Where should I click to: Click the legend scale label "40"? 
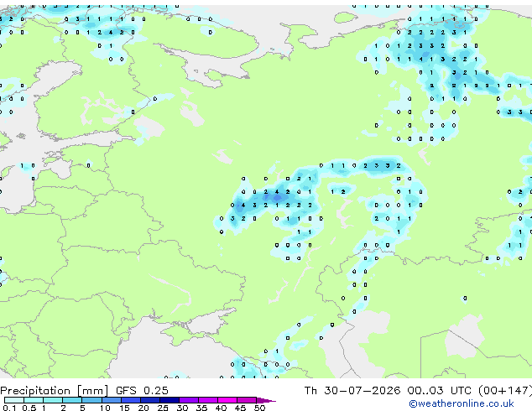221,408
